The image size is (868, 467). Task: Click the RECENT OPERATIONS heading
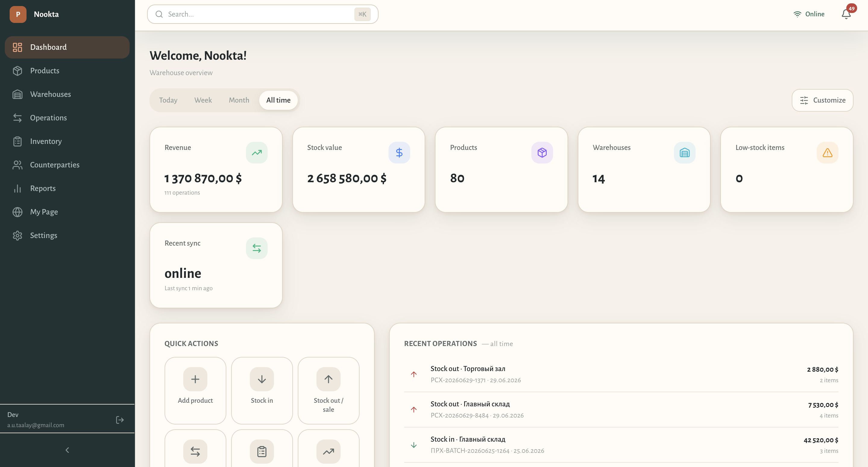440,344
